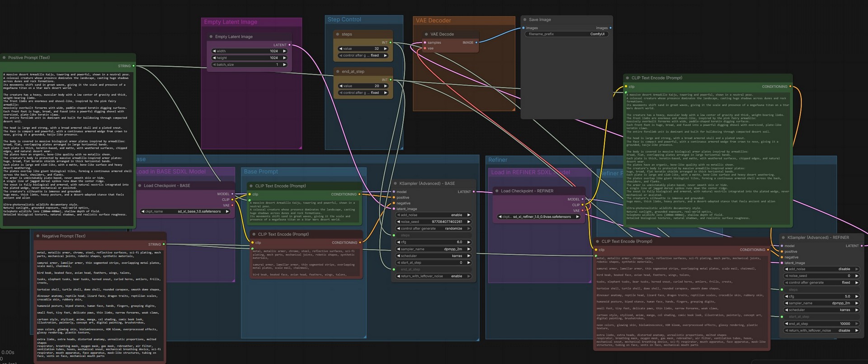The width and height of the screenshot is (868, 364).
Task: Click the collapse dot of the end_at_step node
Action: click(x=338, y=72)
